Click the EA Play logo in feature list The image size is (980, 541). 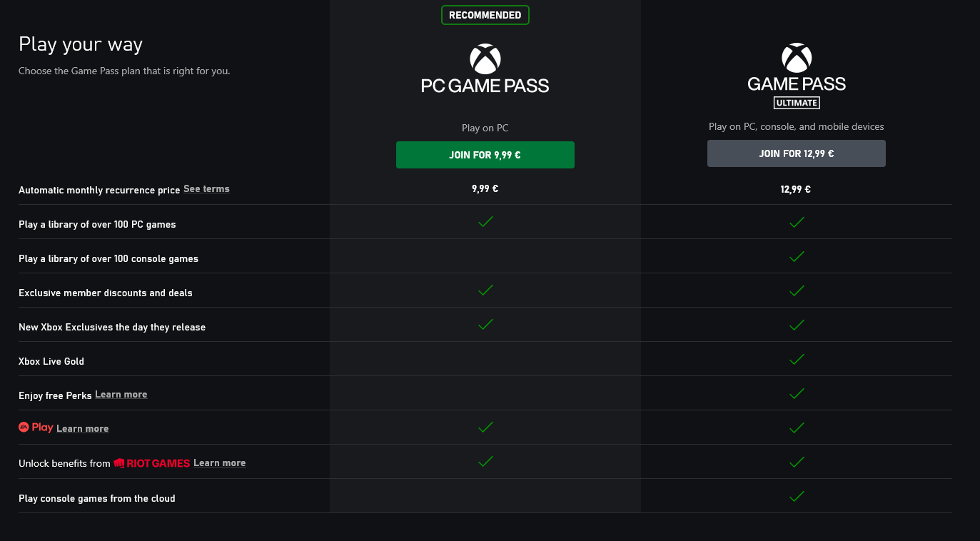click(x=36, y=427)
